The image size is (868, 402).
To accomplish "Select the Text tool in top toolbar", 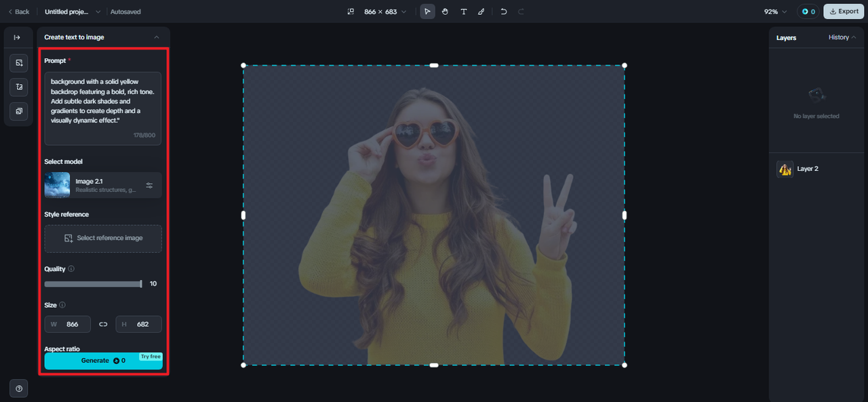I will coord(464,12).
